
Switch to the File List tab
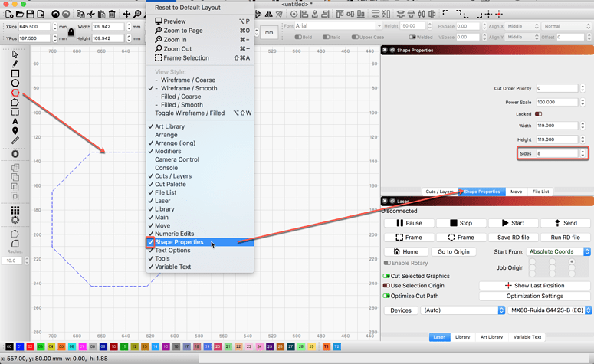click(540, 192)
